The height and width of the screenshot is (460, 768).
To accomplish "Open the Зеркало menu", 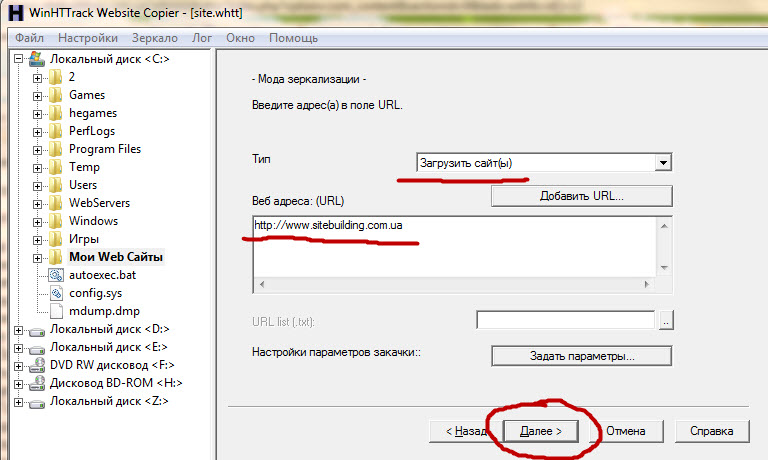I will [154, 38].
